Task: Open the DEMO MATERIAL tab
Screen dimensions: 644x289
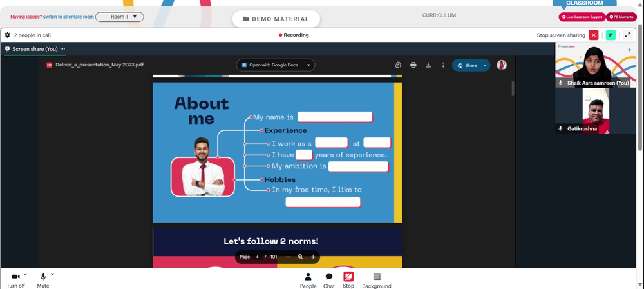Action: click(276, 19)
